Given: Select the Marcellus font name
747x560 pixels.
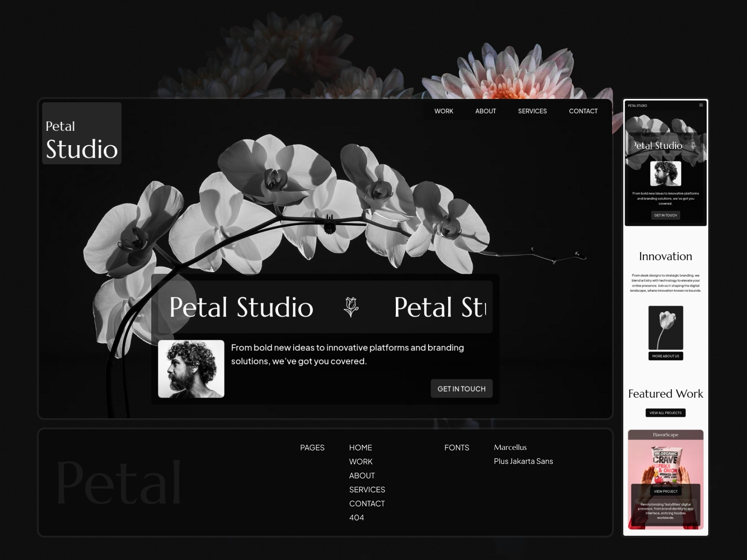Looking at the screenshot, I should (x=510, y=448).
